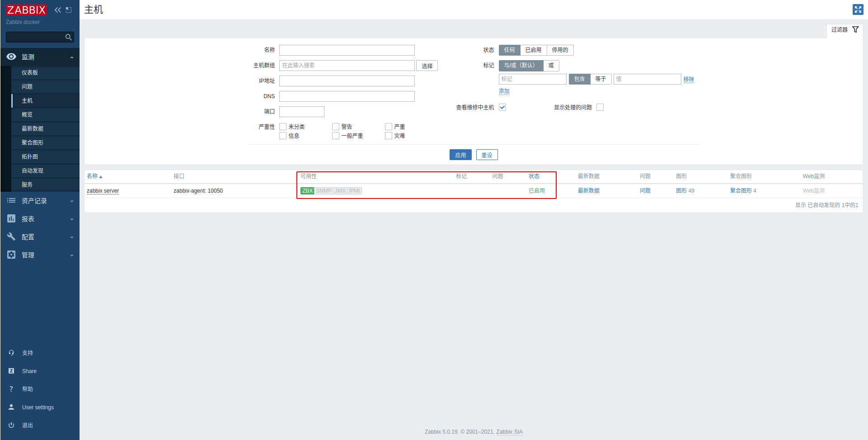Image resolution: width=868 pixels, height=440 pixels.
Task: Select tag mode 或
Action: pos(551,66)
